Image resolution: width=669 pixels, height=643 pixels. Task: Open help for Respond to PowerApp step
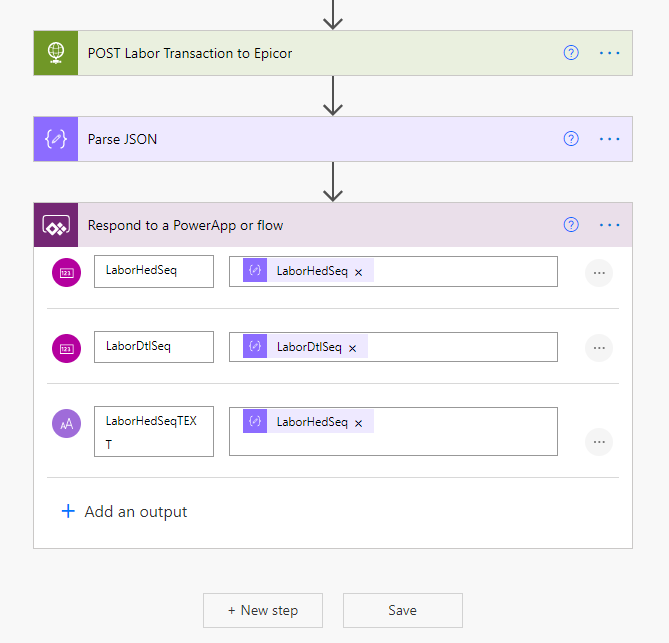(571, 225)
